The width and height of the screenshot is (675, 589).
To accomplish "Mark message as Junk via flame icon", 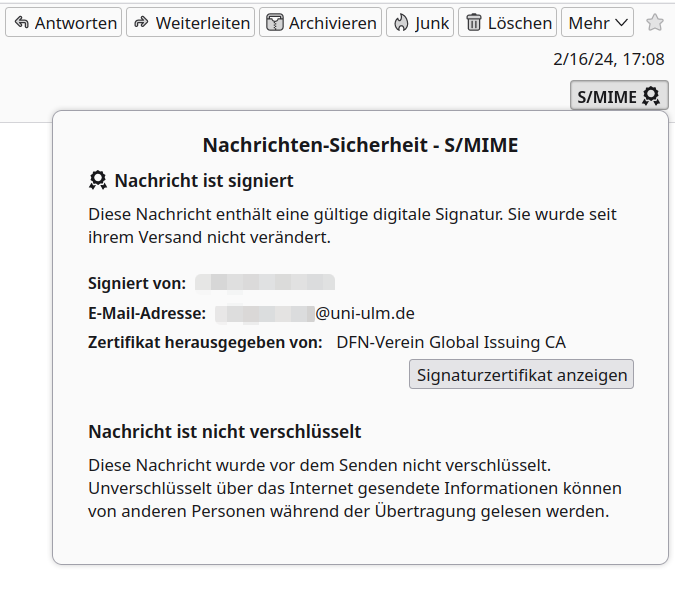I will point(401,22).
